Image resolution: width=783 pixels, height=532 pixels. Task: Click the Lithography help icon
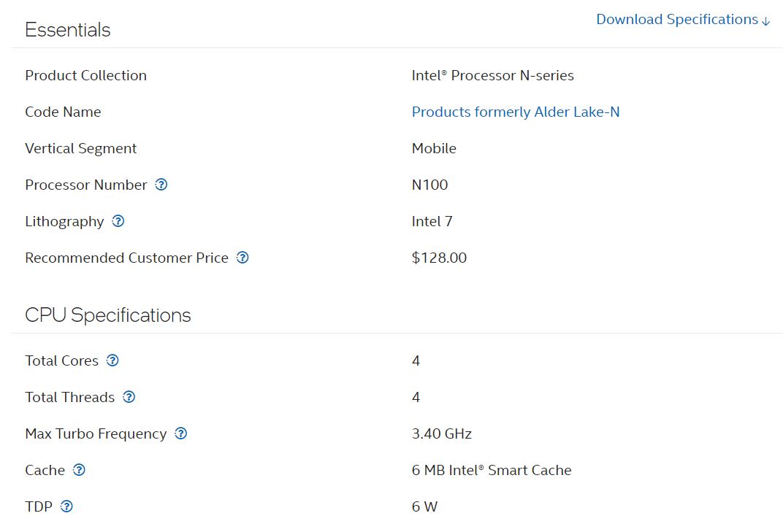[118, 221]
